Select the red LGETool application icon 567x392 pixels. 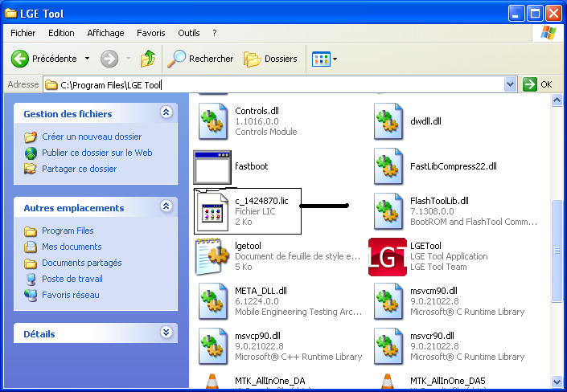388,257
